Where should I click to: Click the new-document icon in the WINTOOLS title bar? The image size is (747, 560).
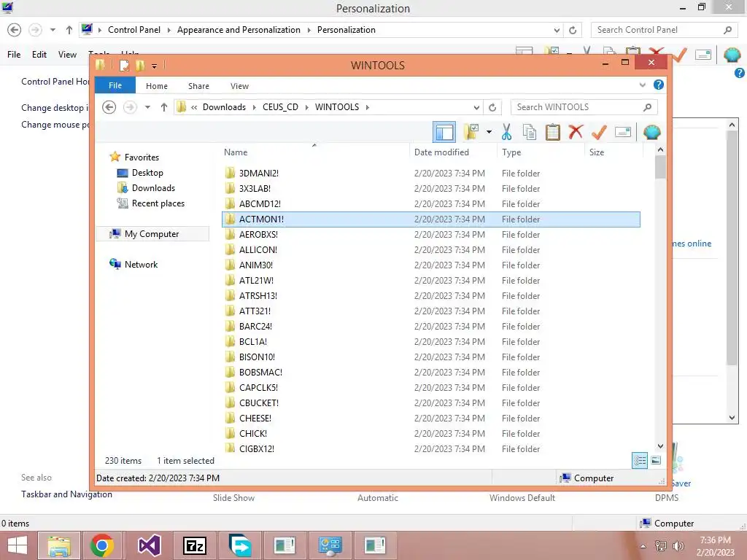124,65
